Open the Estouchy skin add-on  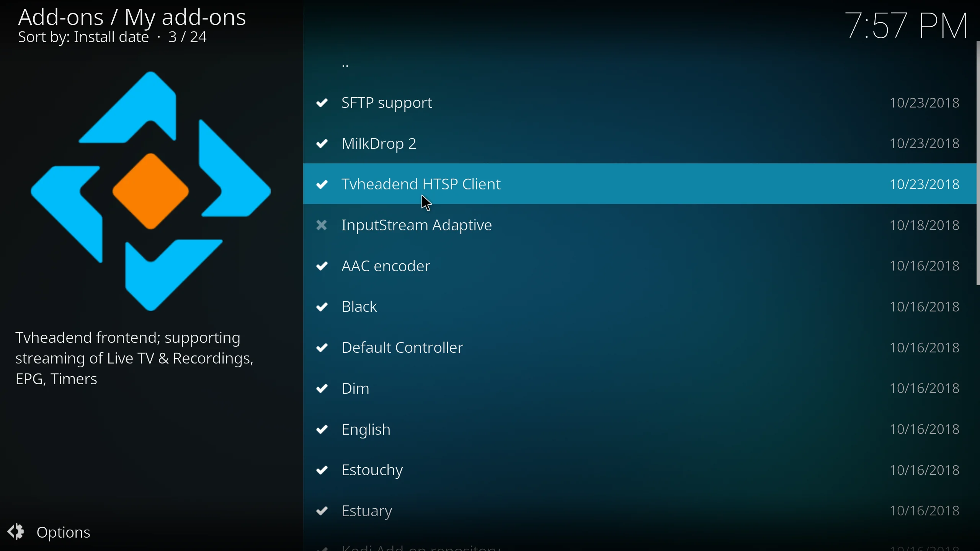[x=372, y=471]
